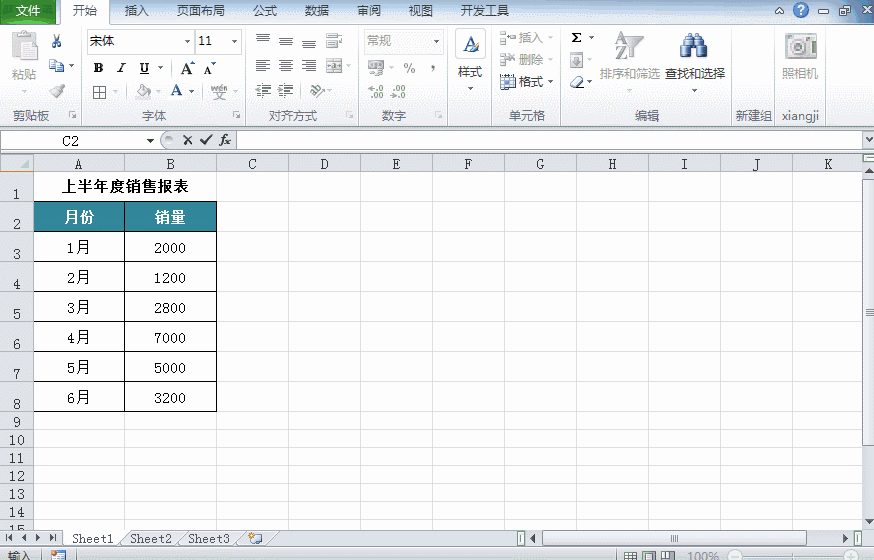Click the Help question mark icon
The width and height of the screenshot is (874, 560).
tap(801, 10)
